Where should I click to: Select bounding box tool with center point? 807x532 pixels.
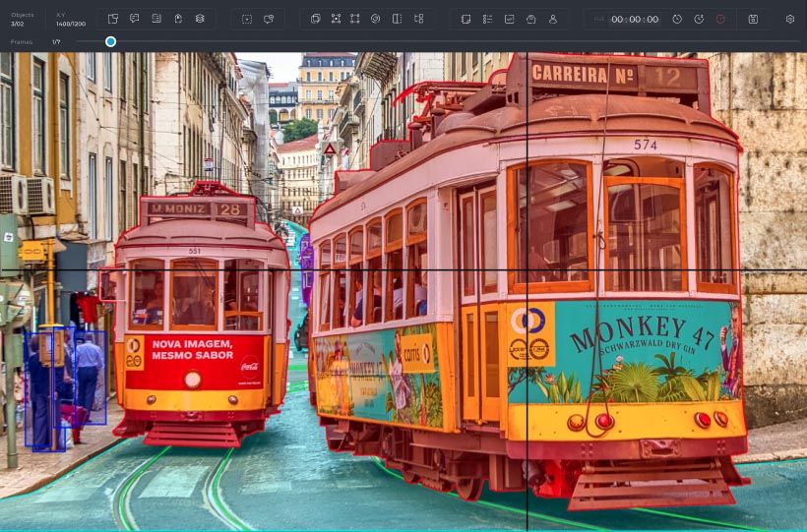336,19
